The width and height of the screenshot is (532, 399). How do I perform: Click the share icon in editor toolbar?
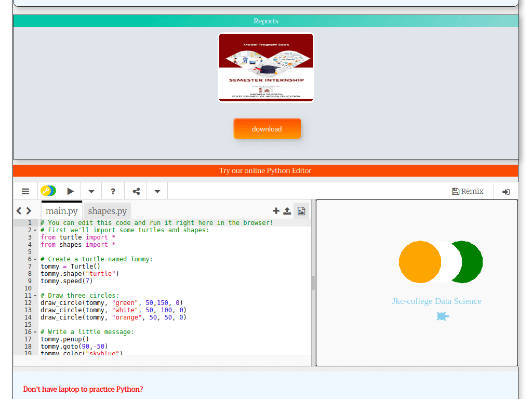pos(136,191)
